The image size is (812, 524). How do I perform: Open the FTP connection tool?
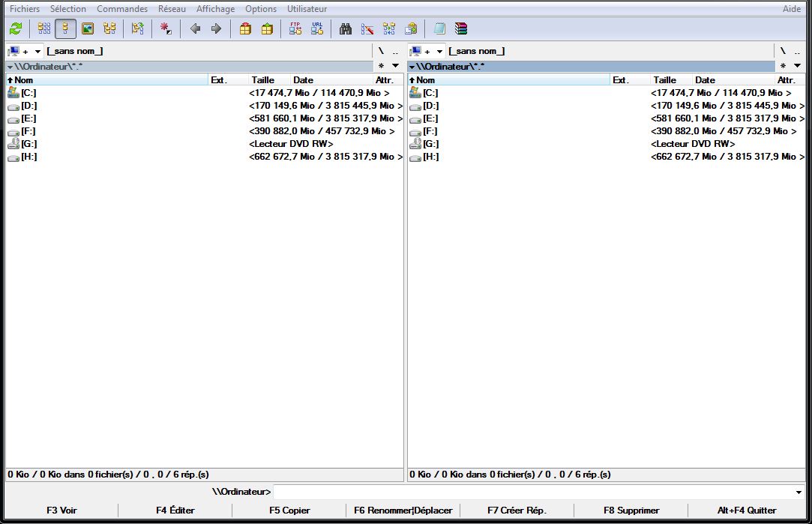click(295, 29)
